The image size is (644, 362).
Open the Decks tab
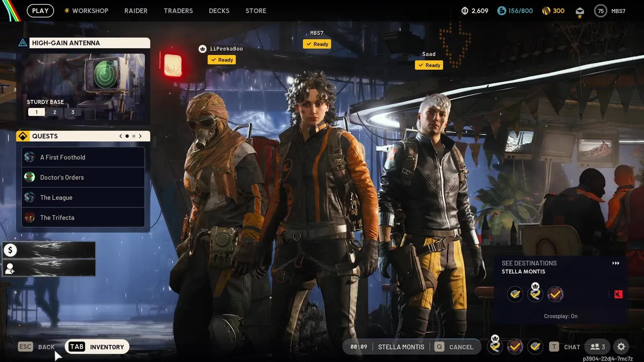pyautogui.click(x=219, y=11)
